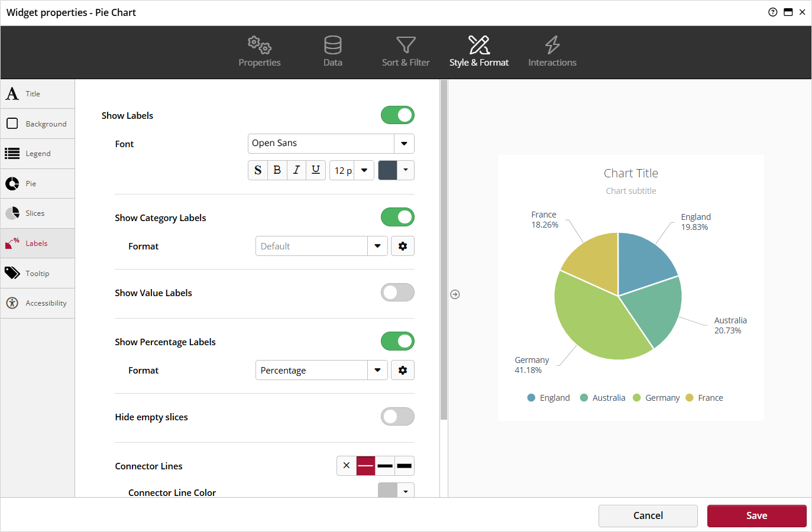The image size is (812, 532).
Task: Go to the Pie section
Action: 38,184
